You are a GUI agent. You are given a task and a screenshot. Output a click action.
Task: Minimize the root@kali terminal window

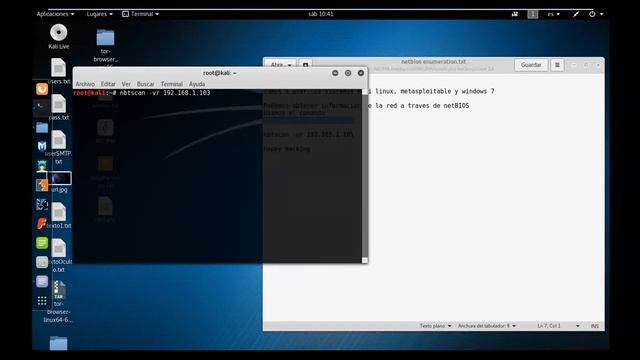[x=335, y=73]
